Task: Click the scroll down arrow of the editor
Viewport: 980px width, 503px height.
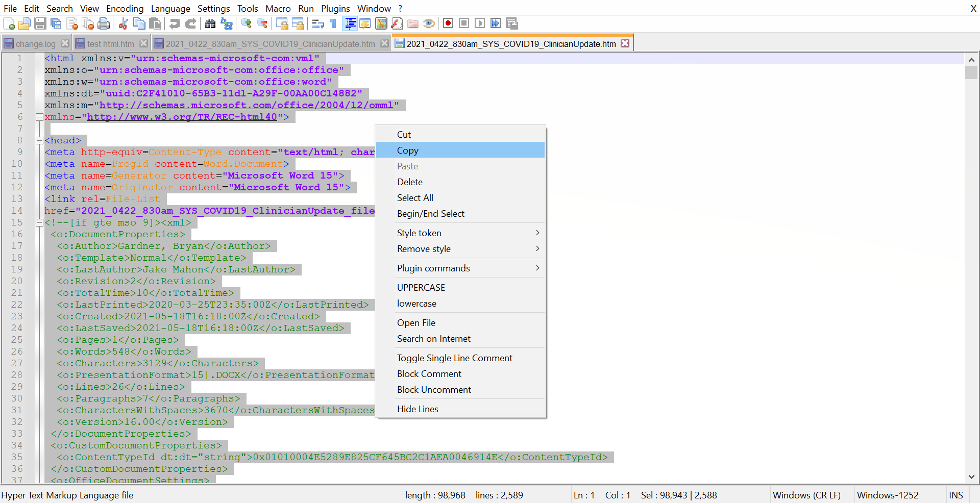Action: tap(971, 476)
